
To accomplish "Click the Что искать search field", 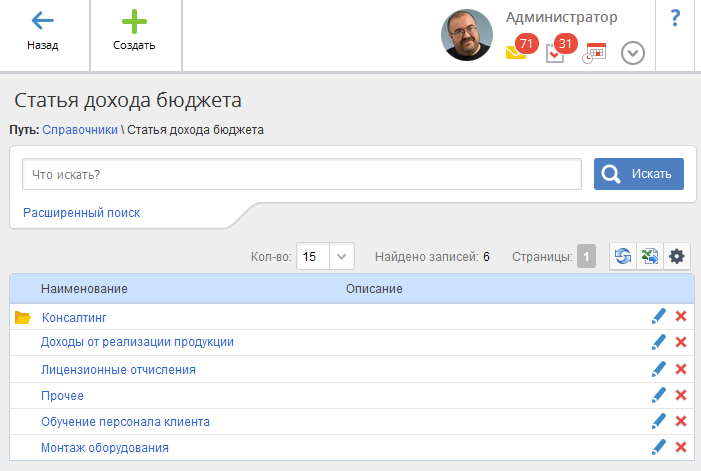I will pyautogui.click(x=301, y=174).
